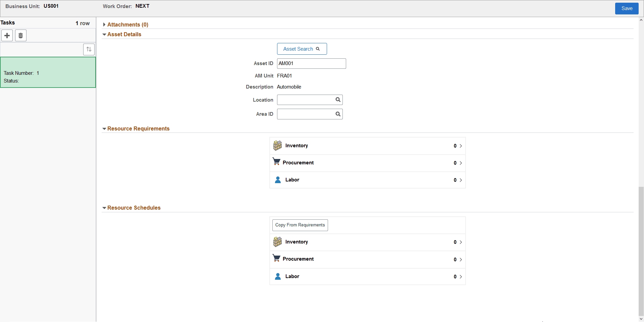Click the Inventory icon under Resource Schedules
644x322 pixels.
click(x=277, y=241)
